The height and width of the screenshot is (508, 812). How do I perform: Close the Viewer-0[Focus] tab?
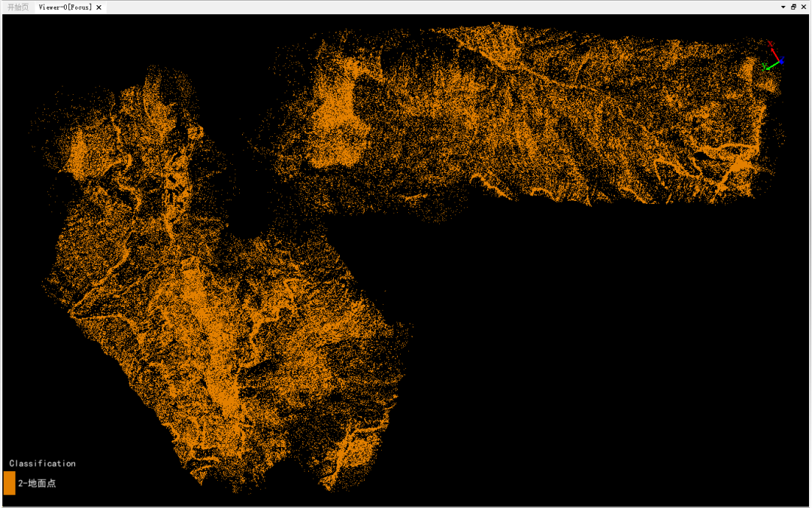(x=99, y=8)
